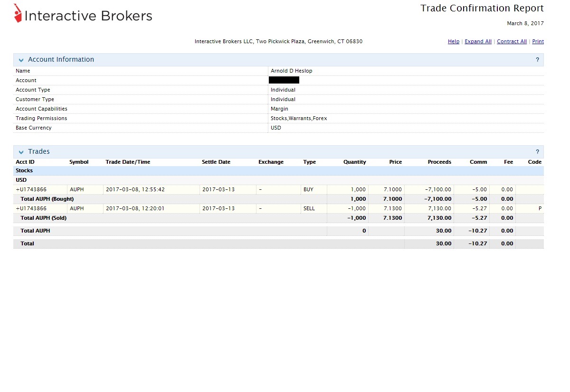
Task: Click trade time 2017-03-08, 12:20:01
Action: click(135, 208)
